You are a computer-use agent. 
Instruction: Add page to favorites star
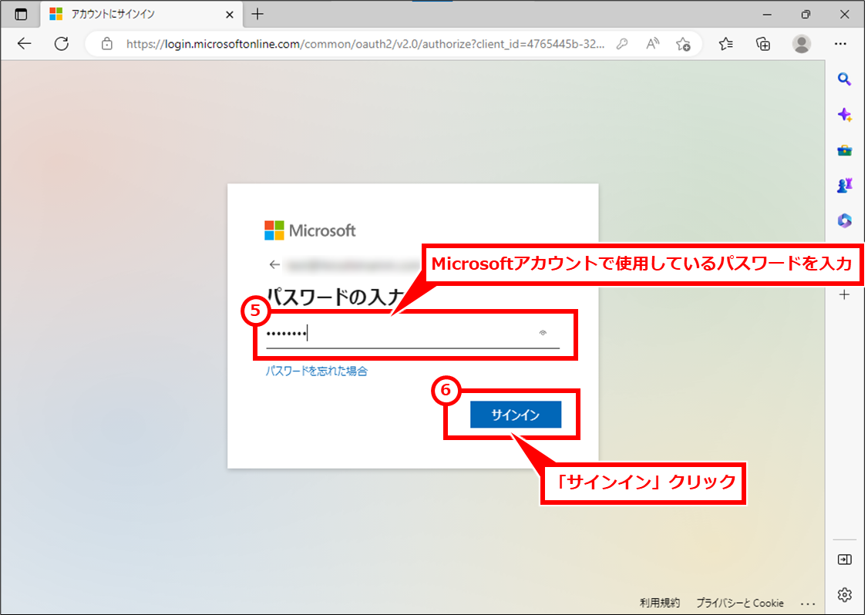(x=684, y=44)
